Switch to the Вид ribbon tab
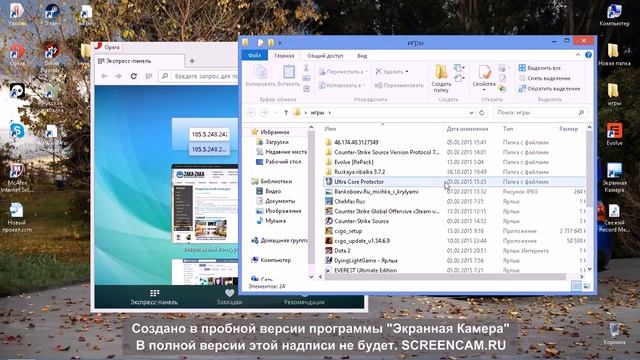 coord(362,56)
